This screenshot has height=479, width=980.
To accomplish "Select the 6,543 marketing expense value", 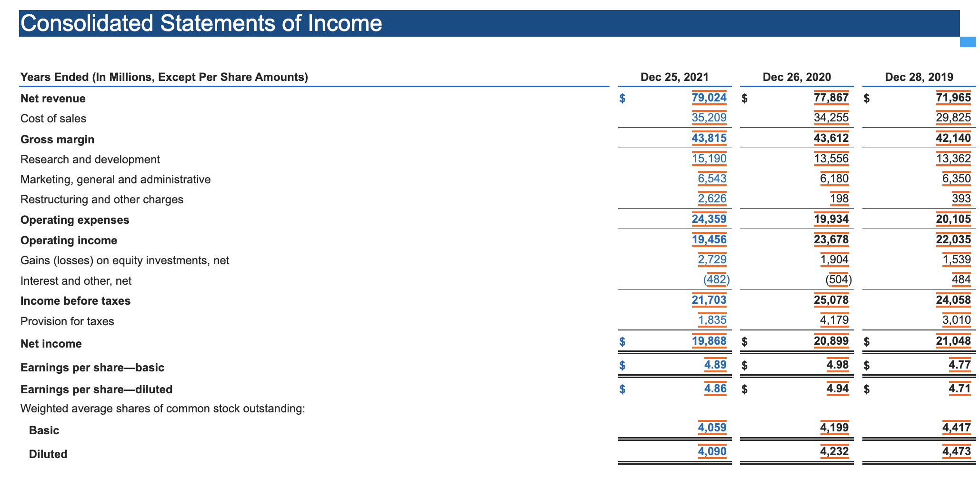I will tap(712, 179).
